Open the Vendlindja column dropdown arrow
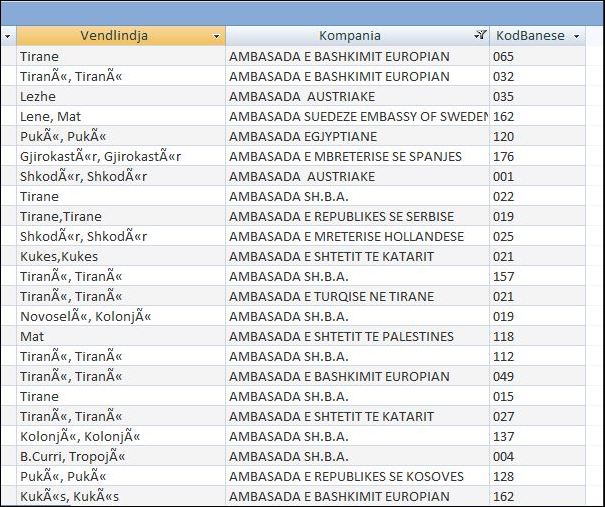This screenshot has width=605, height=507. point(217,36)
